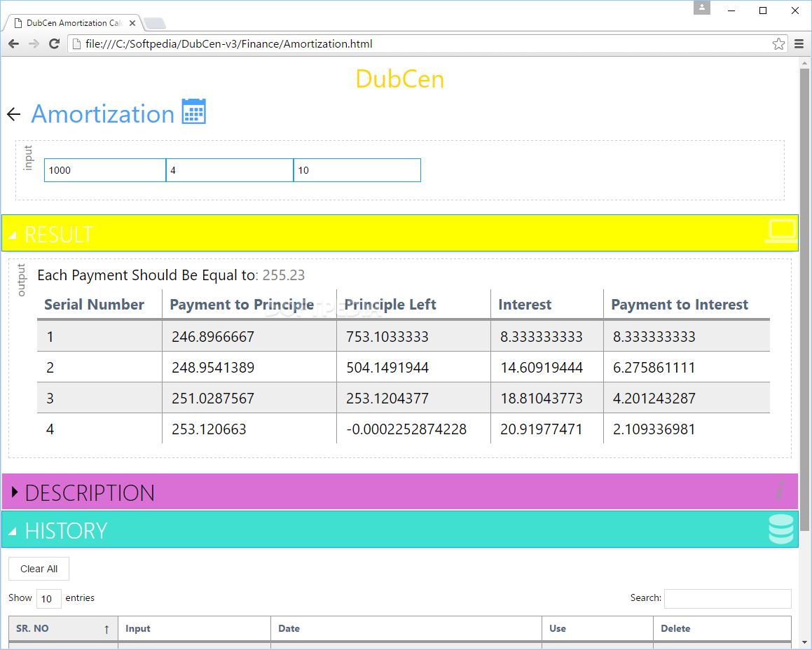
Task: Collapse the RESULT section
Action: [400, 233]
